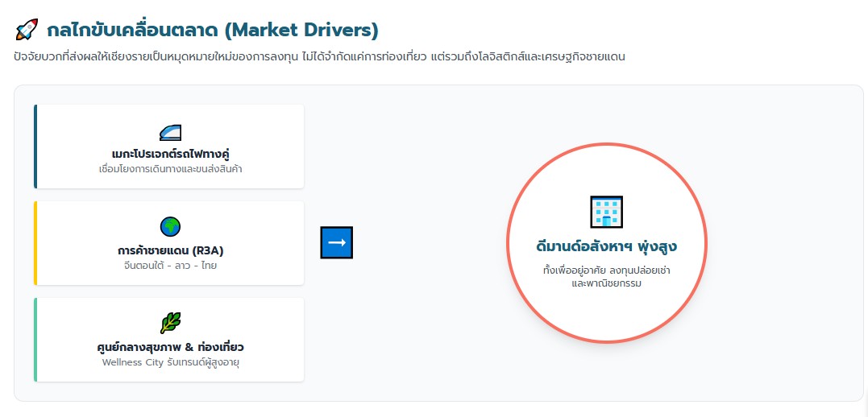Open the การค้าชายแดน (R3A) card title
The height and width of the screenshot is (417, 868).
[x=170, y=250]
